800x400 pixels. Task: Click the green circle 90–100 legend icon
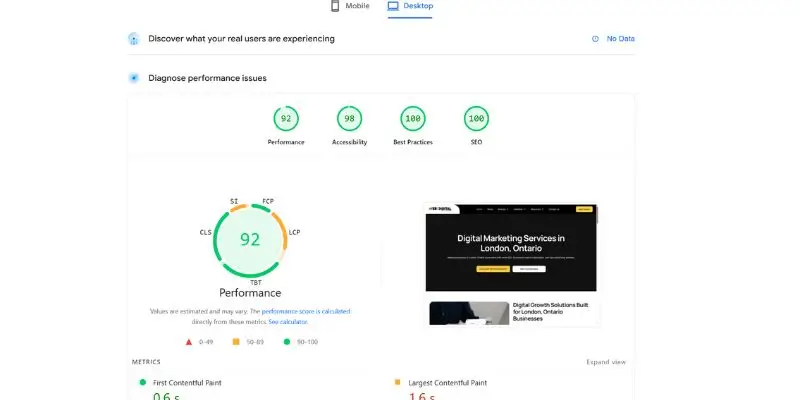[x=287, y=342]
